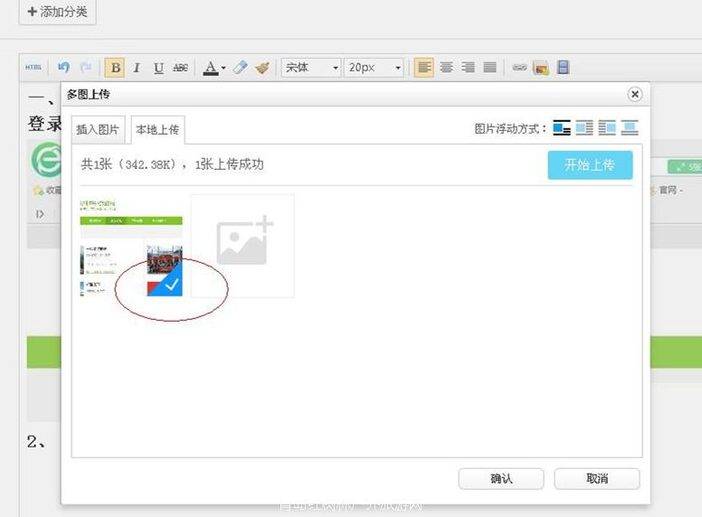Select the format painter brush
Image resolution: width=702 pixels, height=517 pixels.
tap(262, 68)
